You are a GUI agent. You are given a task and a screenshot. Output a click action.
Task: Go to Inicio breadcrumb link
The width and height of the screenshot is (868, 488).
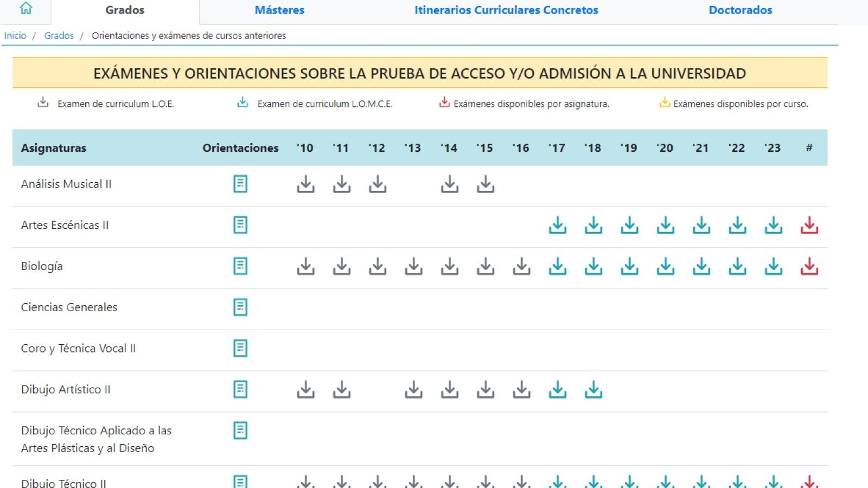(15, 36)
